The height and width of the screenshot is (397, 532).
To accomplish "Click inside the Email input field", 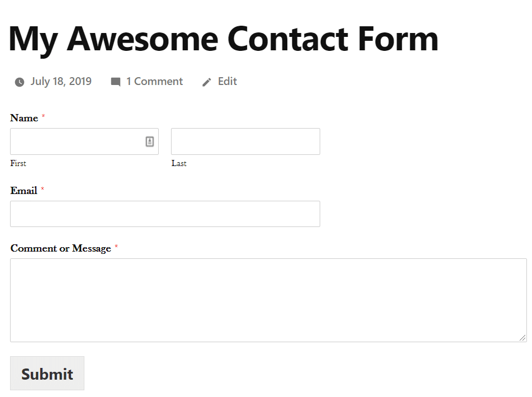I will coord(165,214).
